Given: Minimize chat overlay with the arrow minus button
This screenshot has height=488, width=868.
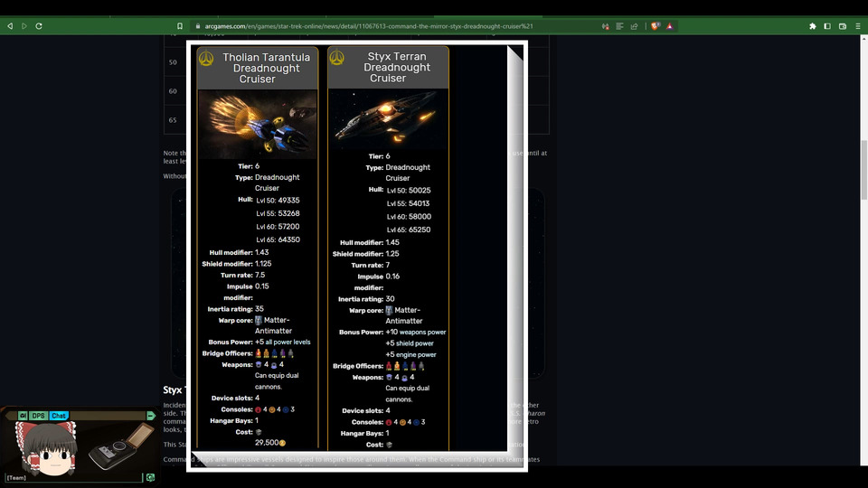Looking at the screenshot, I should coord(151,416).
